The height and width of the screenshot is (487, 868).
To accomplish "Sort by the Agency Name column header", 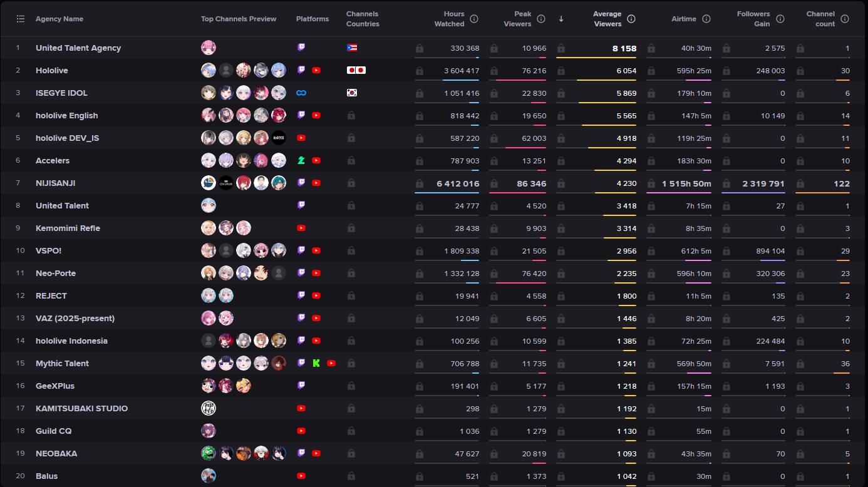I will click(x=59, y=19).
